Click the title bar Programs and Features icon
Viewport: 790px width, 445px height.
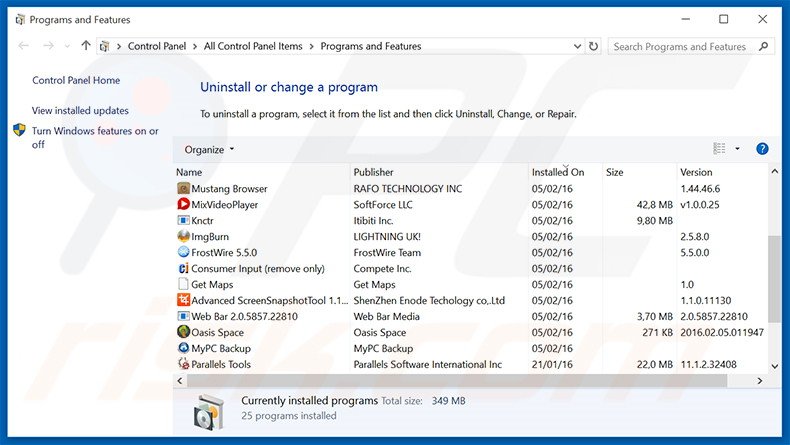[20, 20]
